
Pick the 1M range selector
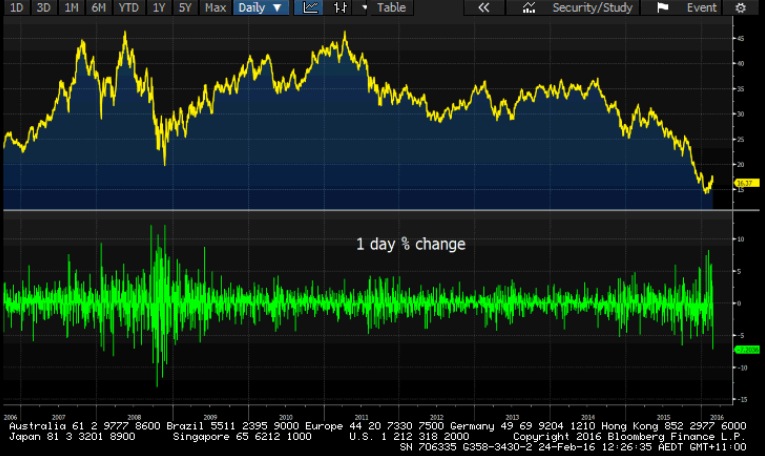[71, 8]
